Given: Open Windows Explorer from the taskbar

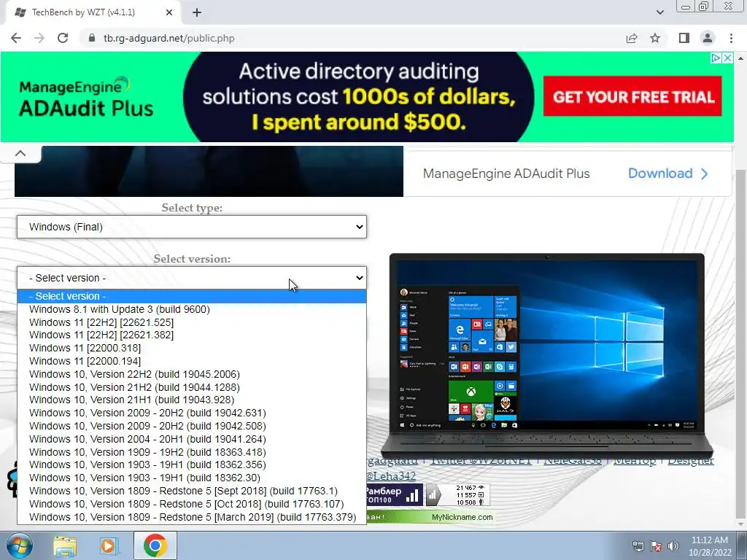Looking at the screenshot, I should (x=64, y=545).
